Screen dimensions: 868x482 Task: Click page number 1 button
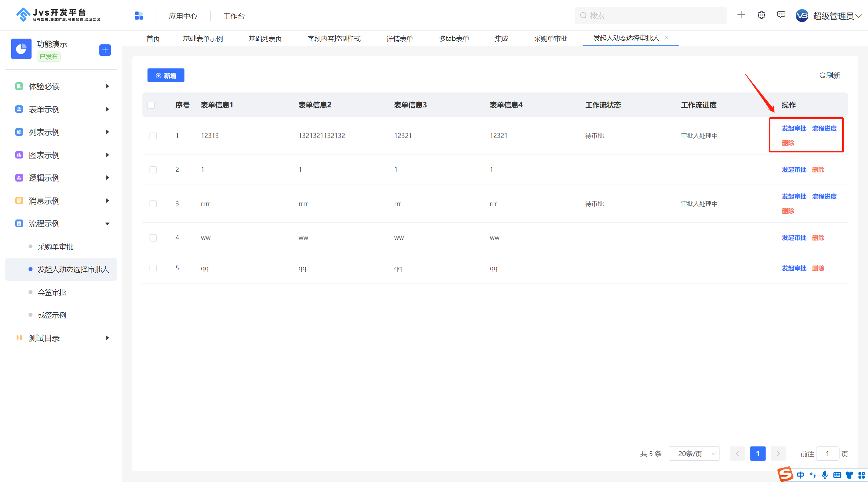(758, 454)
